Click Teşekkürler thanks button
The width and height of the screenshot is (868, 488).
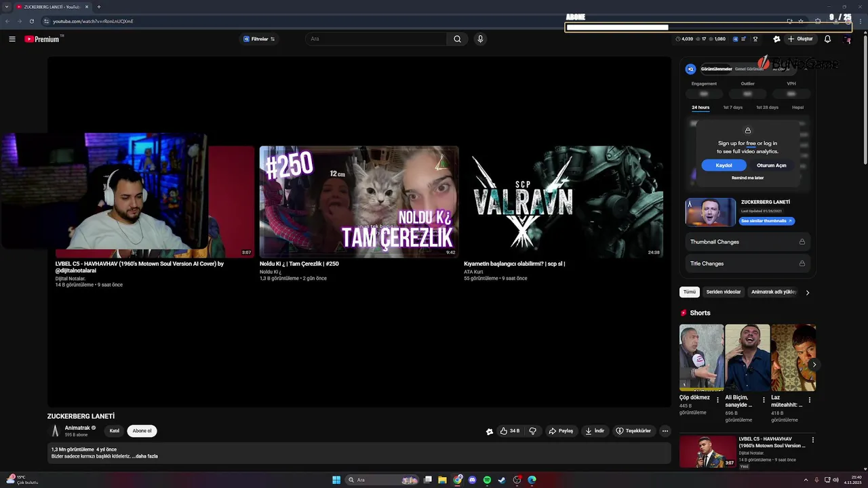(633, 431)
